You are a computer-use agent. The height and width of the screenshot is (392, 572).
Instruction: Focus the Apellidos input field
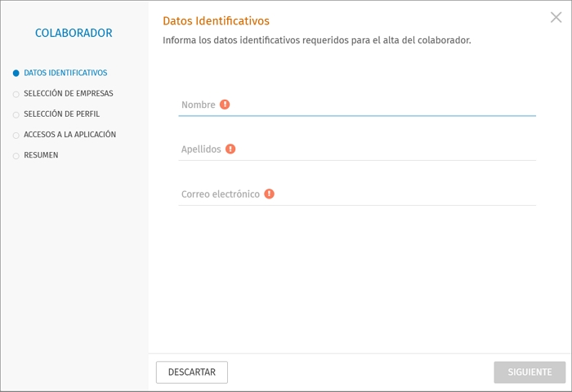[357, 150]
